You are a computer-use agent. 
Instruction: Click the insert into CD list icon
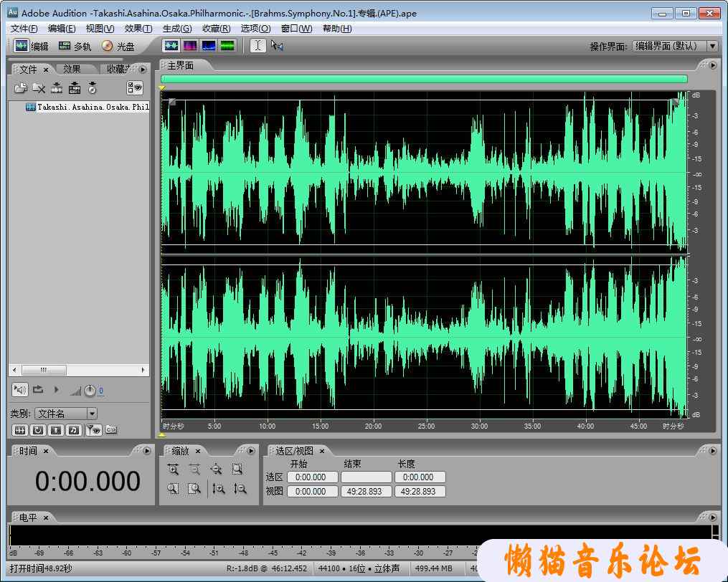click(x=93, y=87)
